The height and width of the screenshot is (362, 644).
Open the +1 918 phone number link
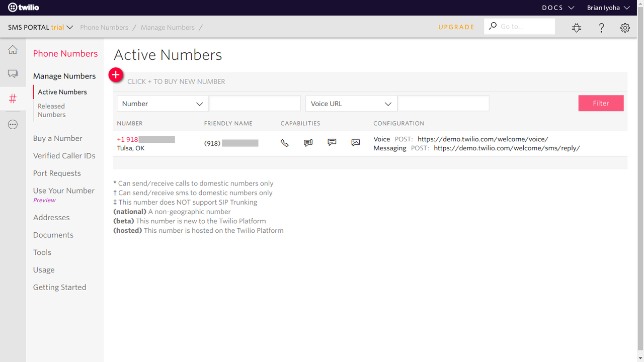tap(146, 139)
